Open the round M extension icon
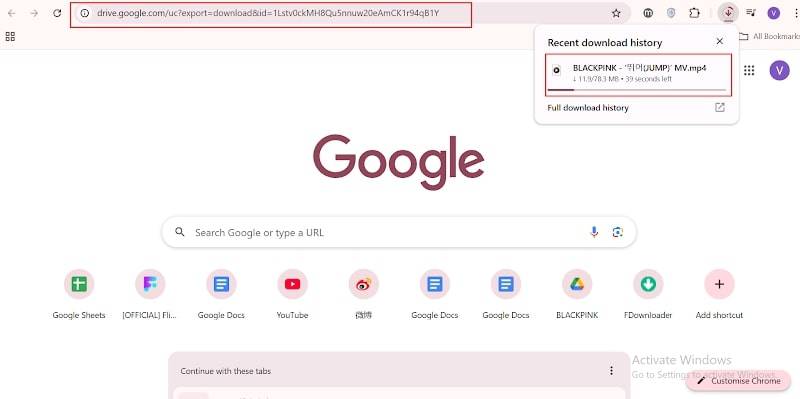Viewport: 800px width, 399px height. tap(648, 13)
